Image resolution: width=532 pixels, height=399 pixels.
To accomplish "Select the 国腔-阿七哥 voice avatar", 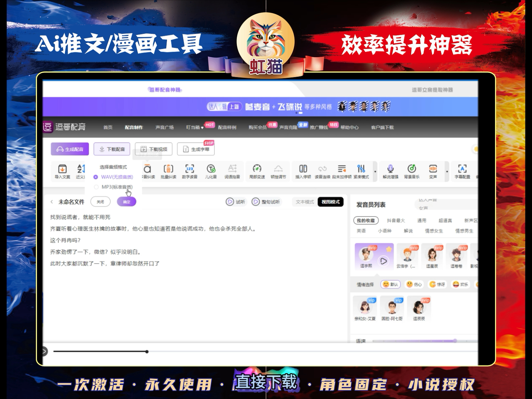I will click(x=392, y=307).
